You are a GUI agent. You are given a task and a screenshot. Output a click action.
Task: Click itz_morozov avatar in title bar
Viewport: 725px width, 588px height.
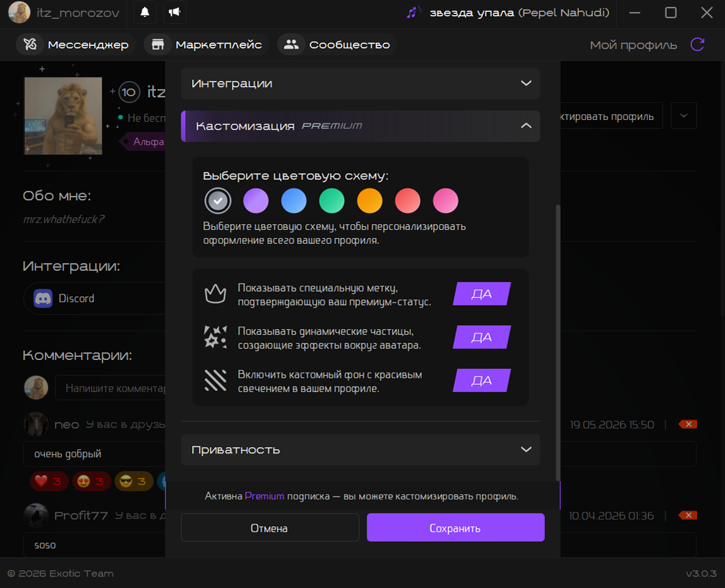(x=20, y=13)
